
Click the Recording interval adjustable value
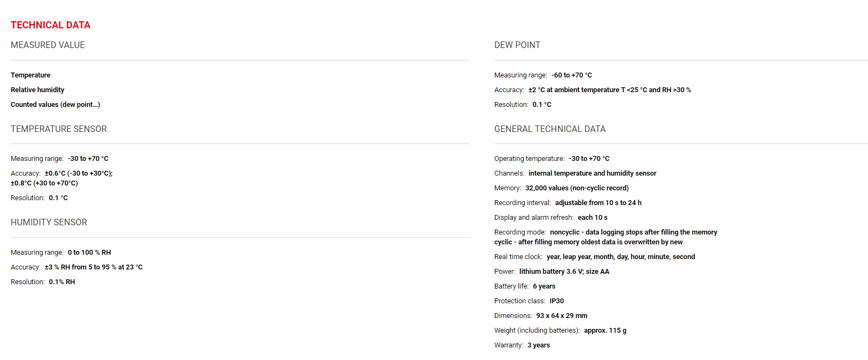click(x=598, y=203)
